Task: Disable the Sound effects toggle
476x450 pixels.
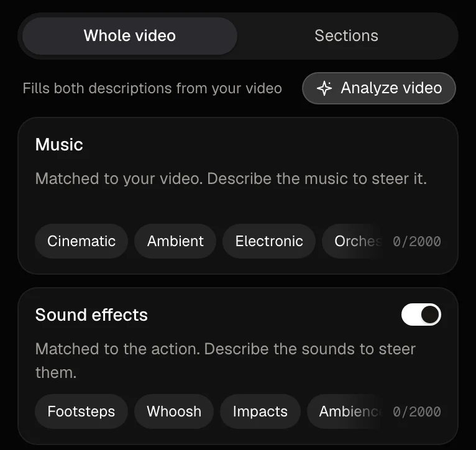Action: (x=421, y=315)
